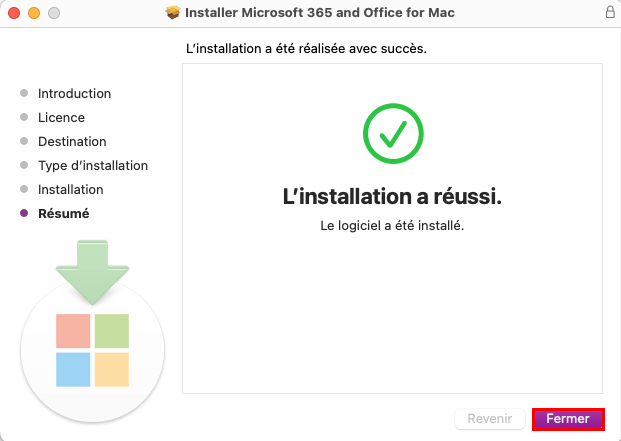This screenshot has height=441, width=621.
Task: Minimize the installer with yellow button
Action: [x=34, y=13]
